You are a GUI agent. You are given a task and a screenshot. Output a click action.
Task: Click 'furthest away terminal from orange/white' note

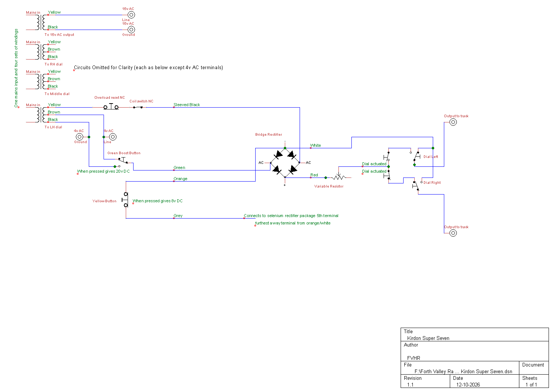point(293,223)
